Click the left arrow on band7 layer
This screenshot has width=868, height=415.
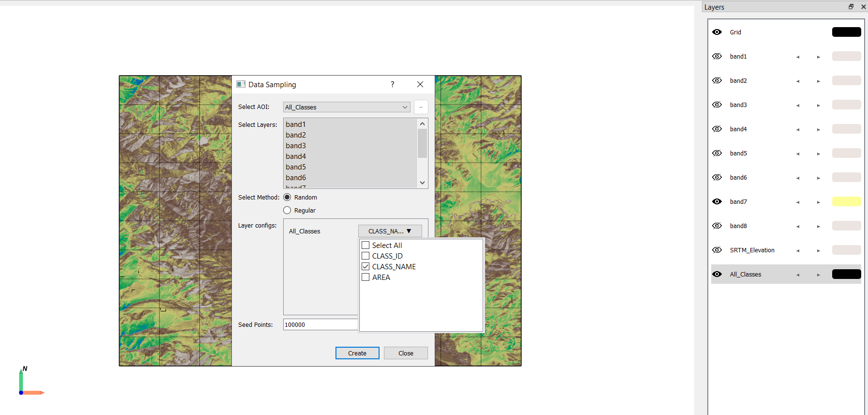click(798, 202)
